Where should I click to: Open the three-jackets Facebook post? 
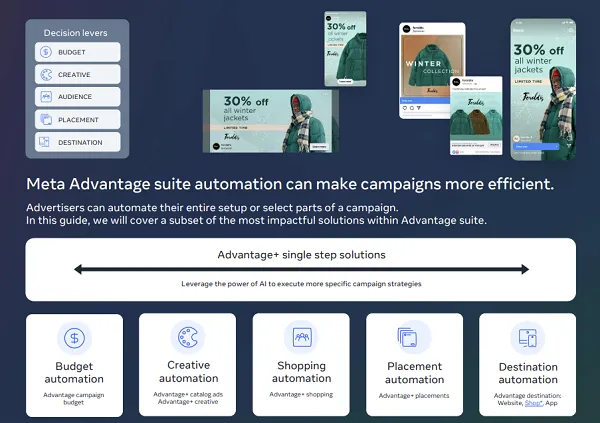[476, 115]
